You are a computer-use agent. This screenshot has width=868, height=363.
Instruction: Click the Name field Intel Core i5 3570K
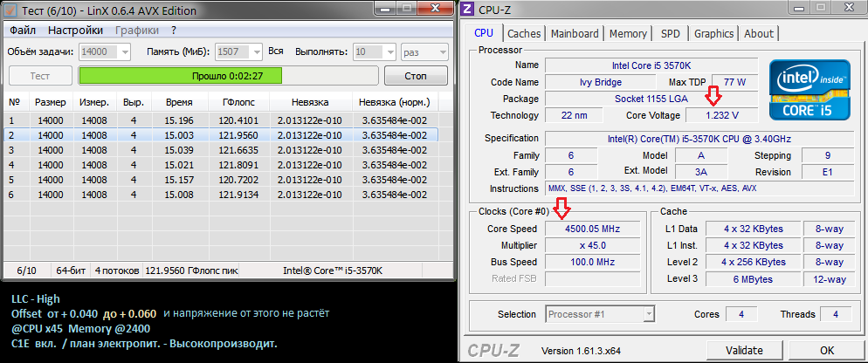(651, 65)
